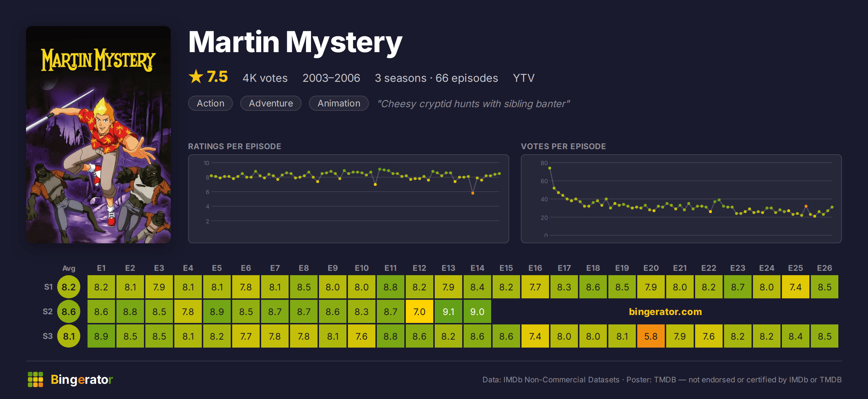Click the S1 average 8.2 circle
This screenshot has width=868, height=399.
pyautogui.click(x=69, y=287)
